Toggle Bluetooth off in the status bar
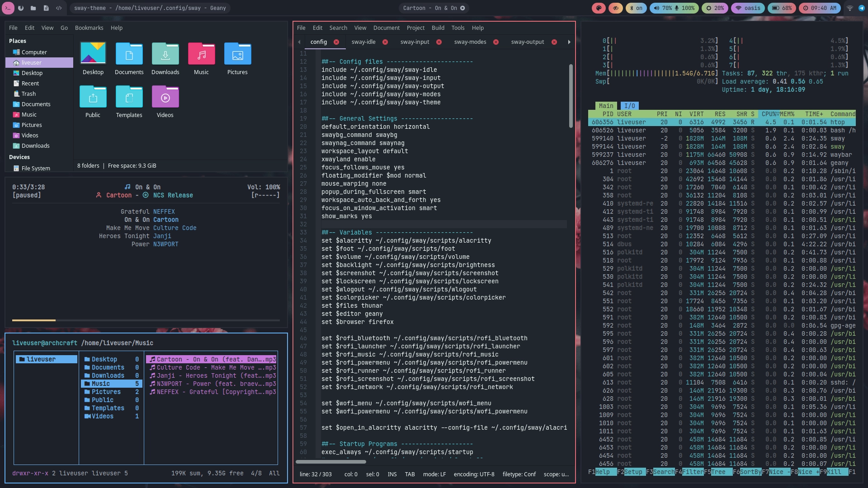868x488 pixels. (636, 8)
